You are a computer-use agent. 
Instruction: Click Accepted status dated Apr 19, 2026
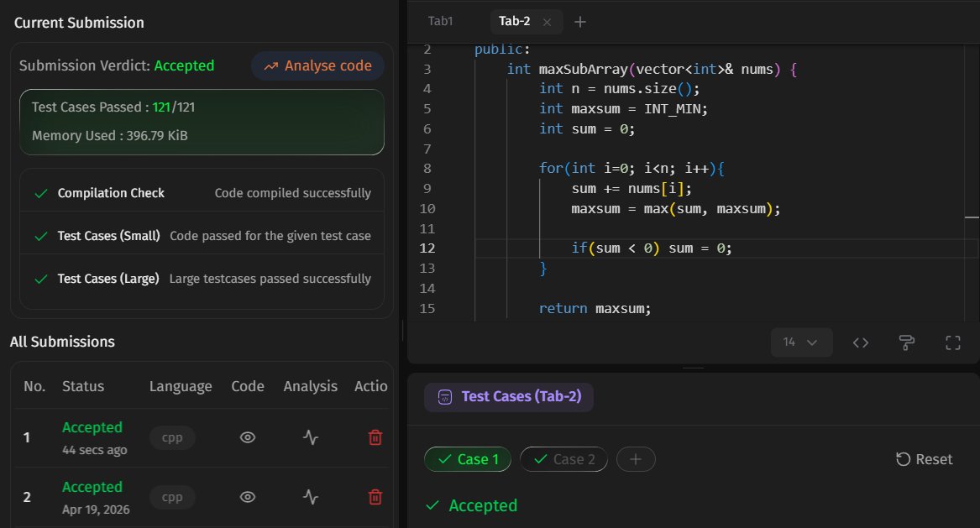click(x=92, y=487)
